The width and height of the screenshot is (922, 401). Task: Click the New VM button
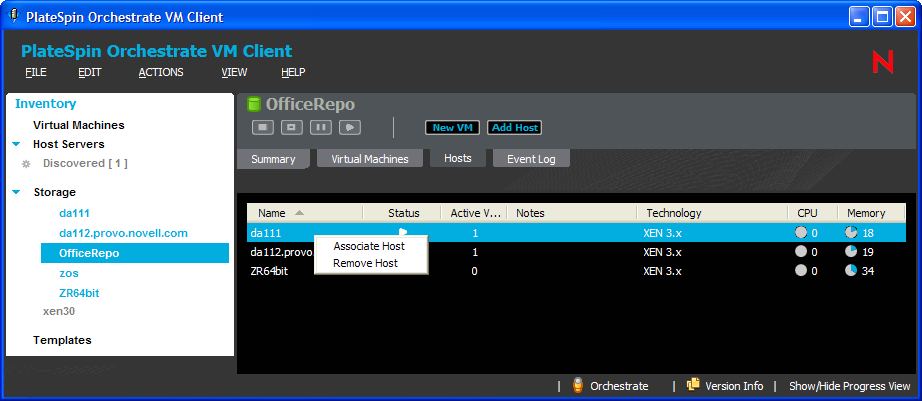pos(453,128)
